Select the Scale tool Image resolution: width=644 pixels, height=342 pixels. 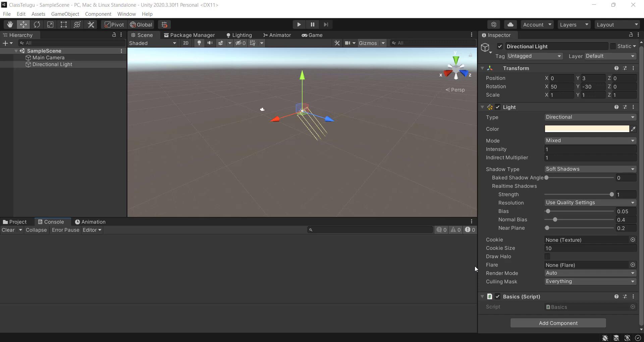pyautogui.click(x=50, y=24)
